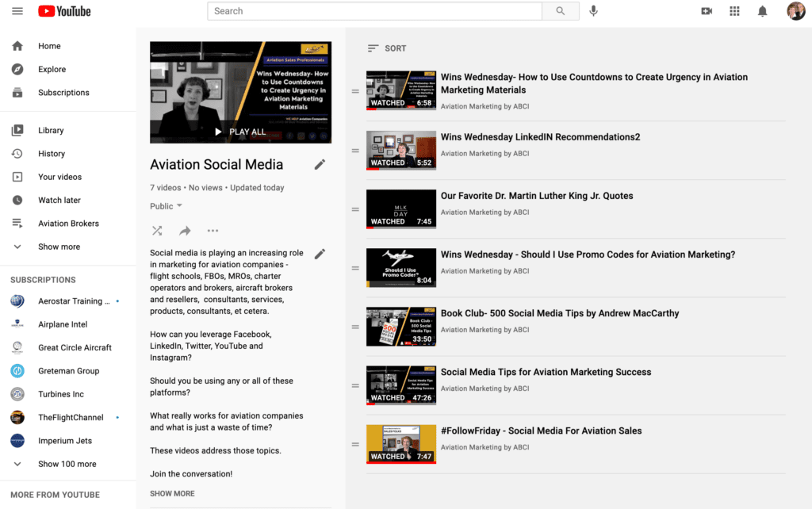Click the Sort icon button
Viewport: 812px width, 509px height.
click(373, 48)
